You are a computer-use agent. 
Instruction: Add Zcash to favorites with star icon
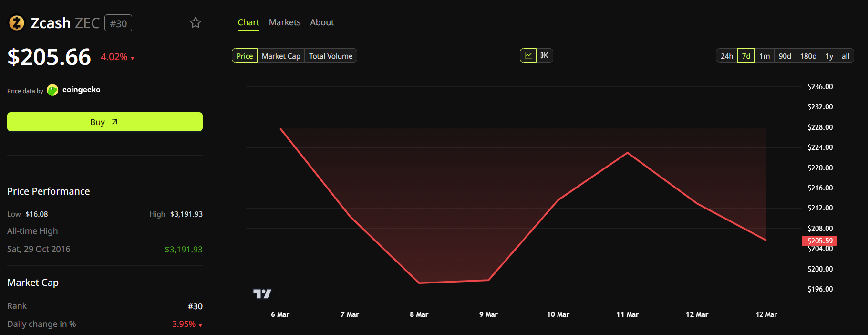pos(196,23)
